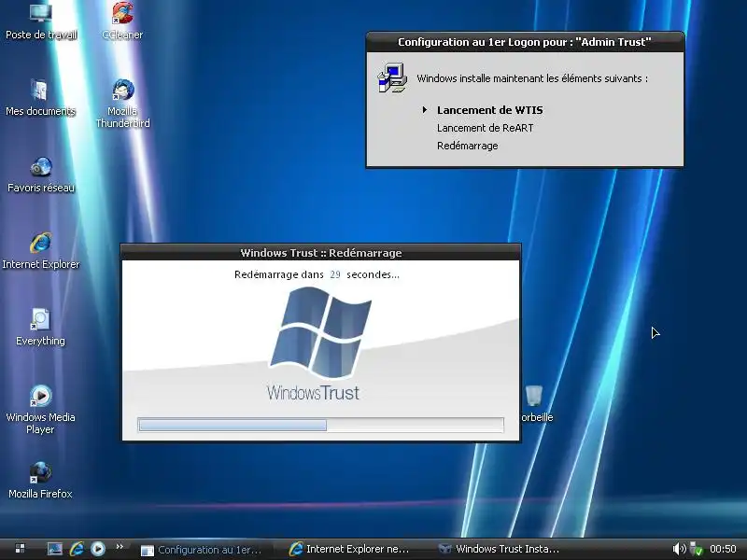
Task: Expand the quick launch overflow chevron
Action: point(120,546)
